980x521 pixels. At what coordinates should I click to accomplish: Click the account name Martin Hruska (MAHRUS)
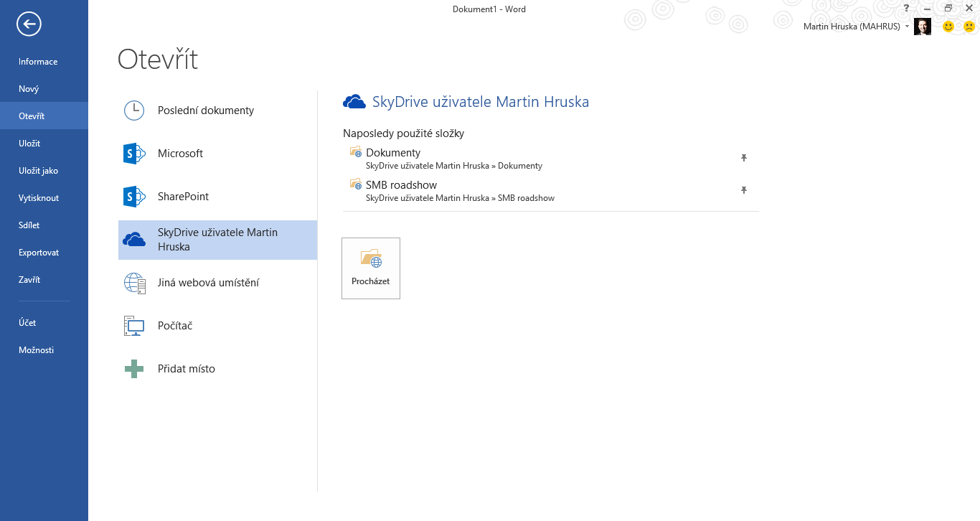point(852,27)
